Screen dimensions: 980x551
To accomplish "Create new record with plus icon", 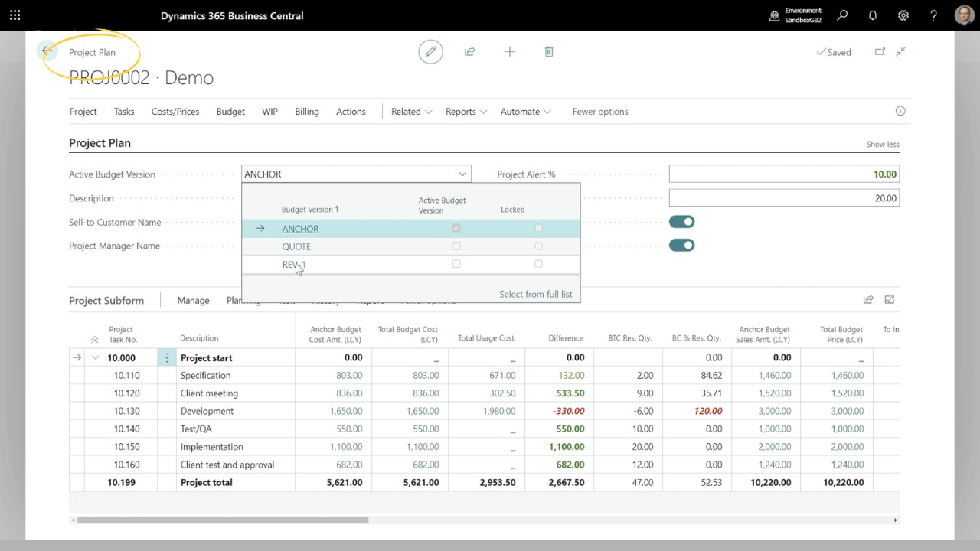I will [x=509, y=51].
